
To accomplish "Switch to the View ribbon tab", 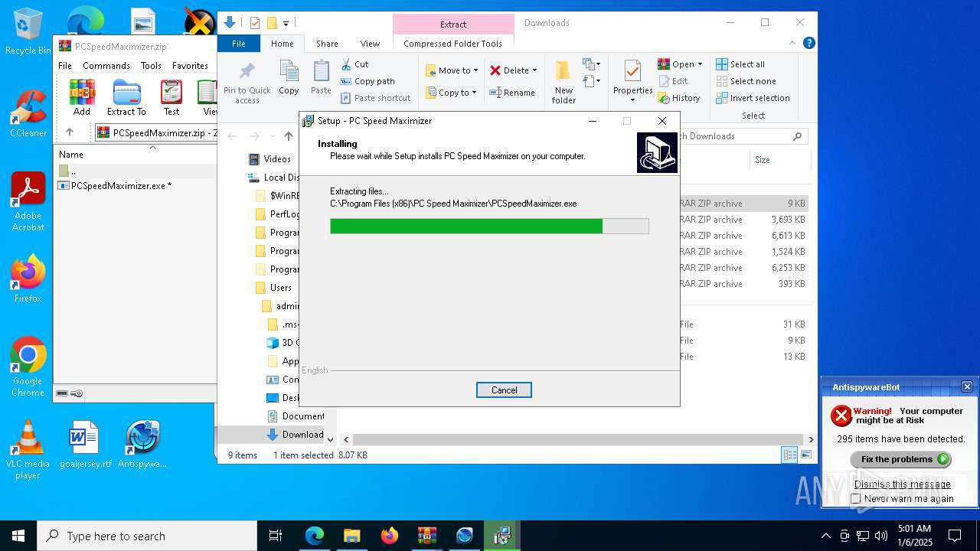I will [370, 44].
